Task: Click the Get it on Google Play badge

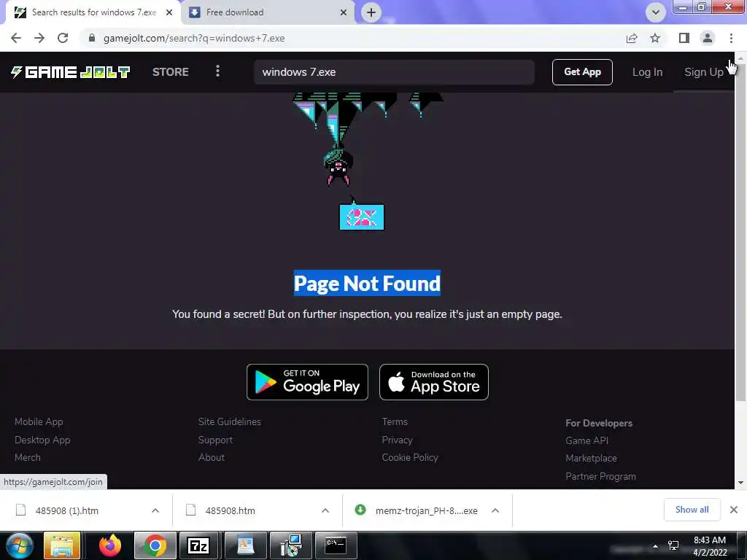Action: 307,382
